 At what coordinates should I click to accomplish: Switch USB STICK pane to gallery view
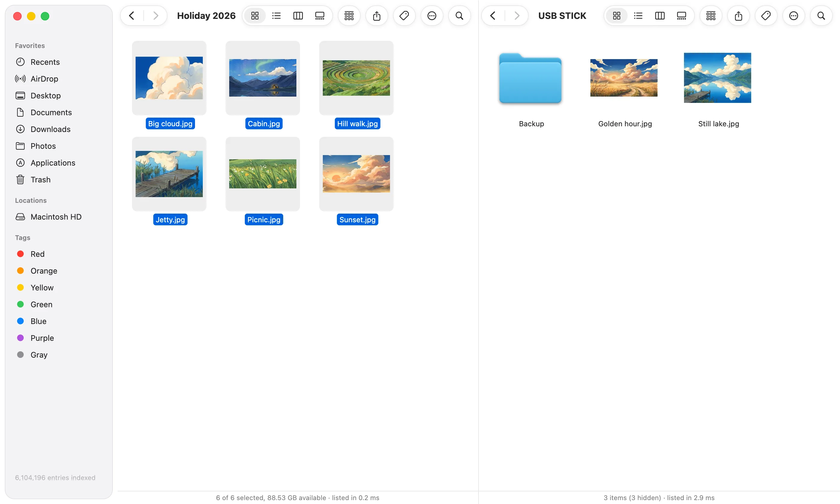pos(681,16)
